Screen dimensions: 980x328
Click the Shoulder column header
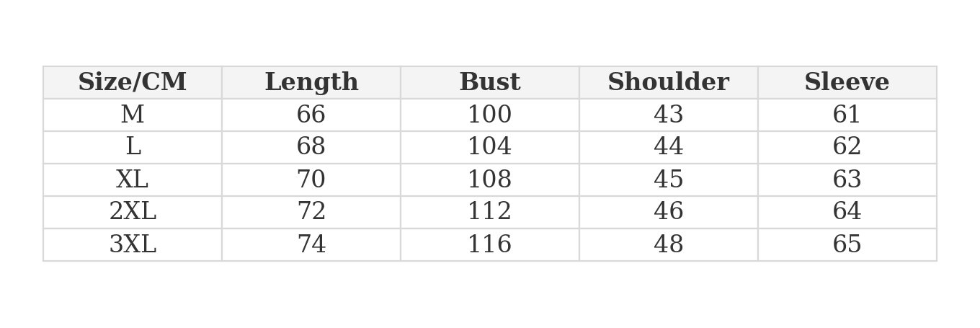pyautogui.click(x=668, y=83)
